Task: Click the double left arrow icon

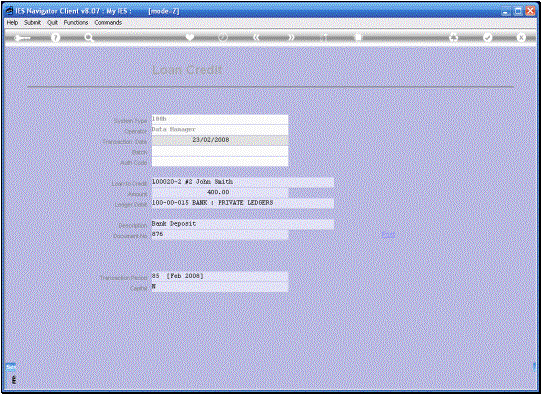Action: pos(256,37)
